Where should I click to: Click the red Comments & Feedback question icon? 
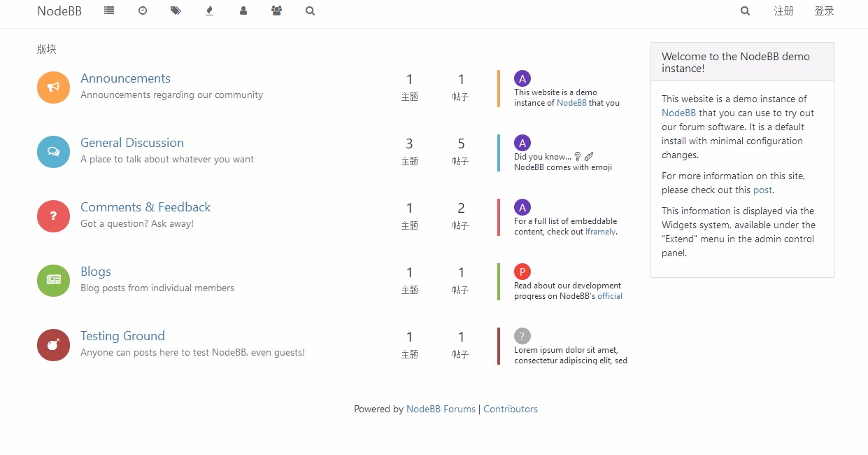[53, 216]
